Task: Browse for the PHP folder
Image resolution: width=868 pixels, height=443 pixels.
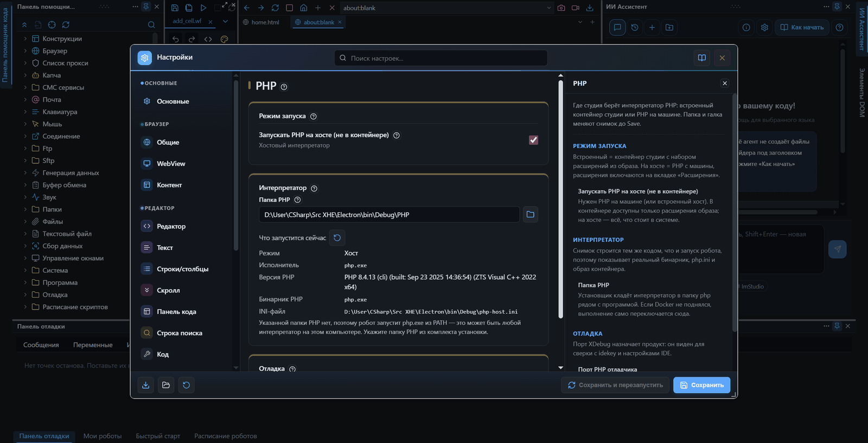Action: tap(531, 215)
